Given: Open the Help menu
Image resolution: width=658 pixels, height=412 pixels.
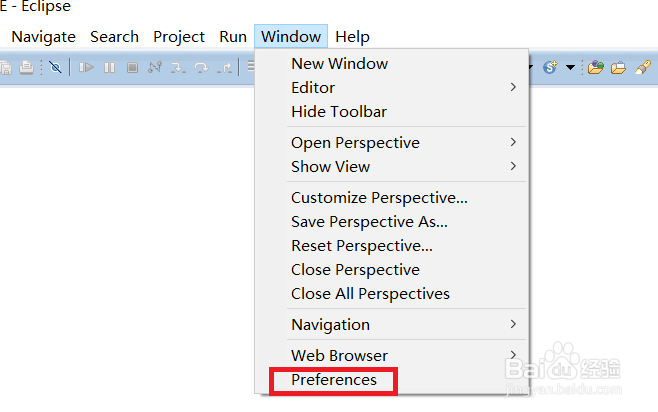Looking at the screenshot, I should (x=352, y=37).
